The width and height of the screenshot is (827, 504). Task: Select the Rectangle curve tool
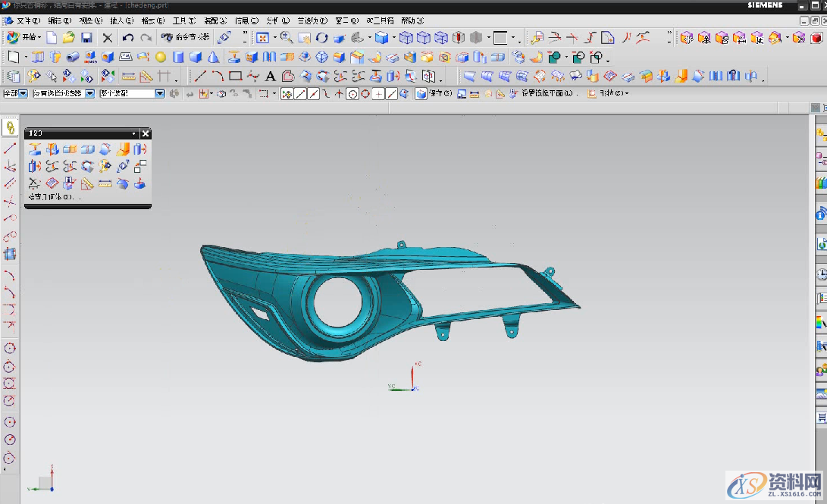[235, 76]
